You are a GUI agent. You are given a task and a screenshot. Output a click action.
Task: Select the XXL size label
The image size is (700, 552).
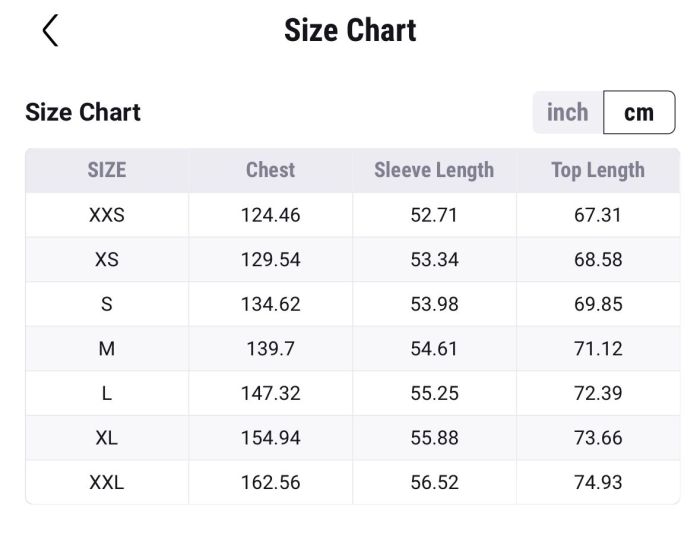click(x=107, y=482)
